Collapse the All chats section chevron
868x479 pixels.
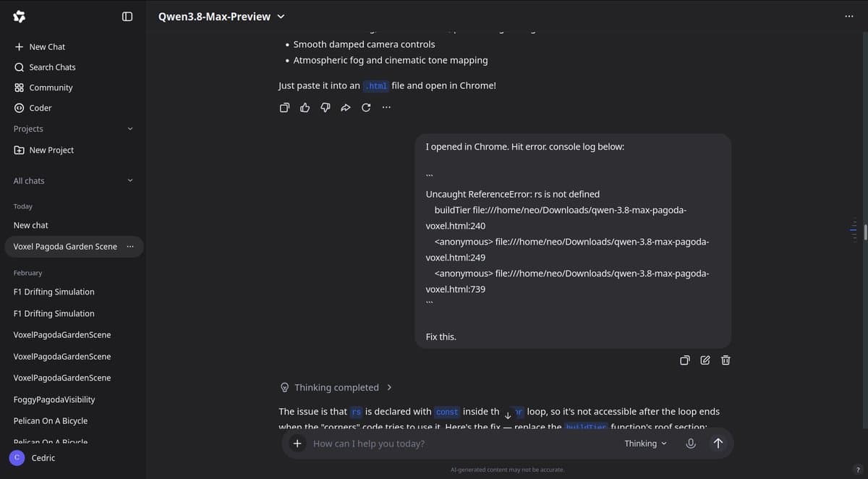click(130, 181)
